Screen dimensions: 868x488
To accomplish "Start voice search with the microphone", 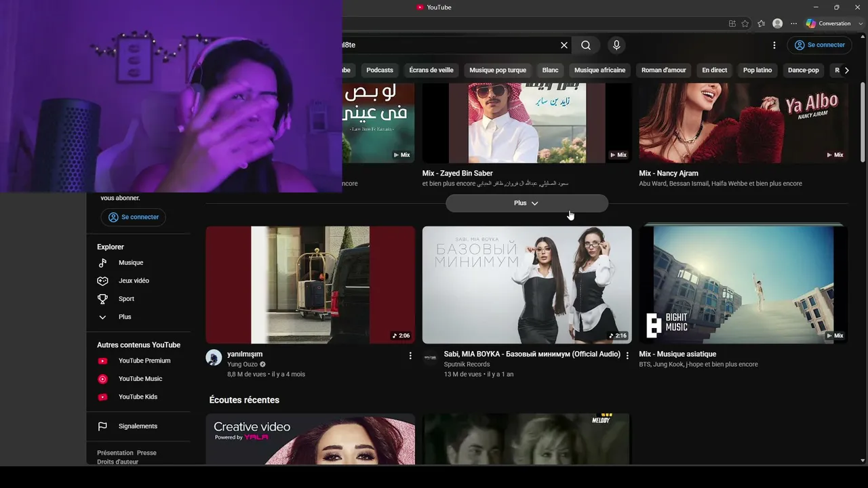I will (x=616, y=45).
